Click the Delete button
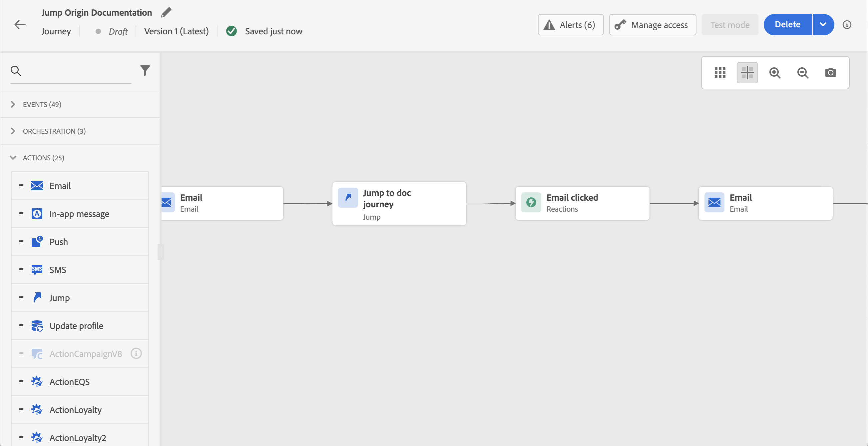Screen dimensions: 868x446 787,25
